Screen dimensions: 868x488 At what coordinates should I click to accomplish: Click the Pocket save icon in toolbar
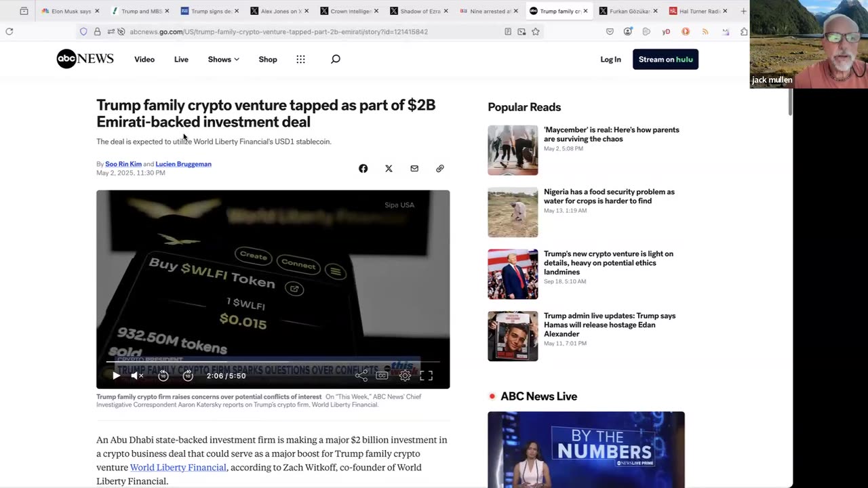[x=610, y=31]
